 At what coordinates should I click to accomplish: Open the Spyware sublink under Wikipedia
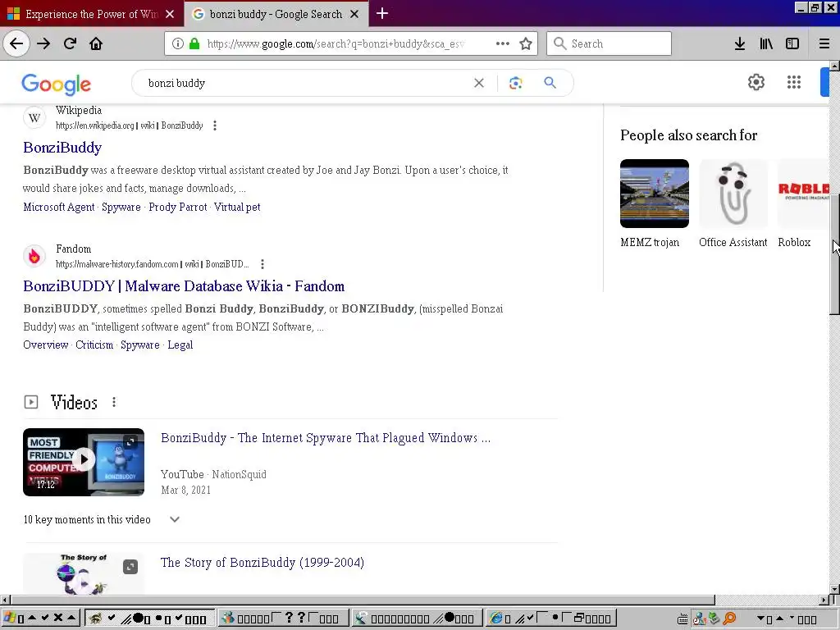click(121, 207)
